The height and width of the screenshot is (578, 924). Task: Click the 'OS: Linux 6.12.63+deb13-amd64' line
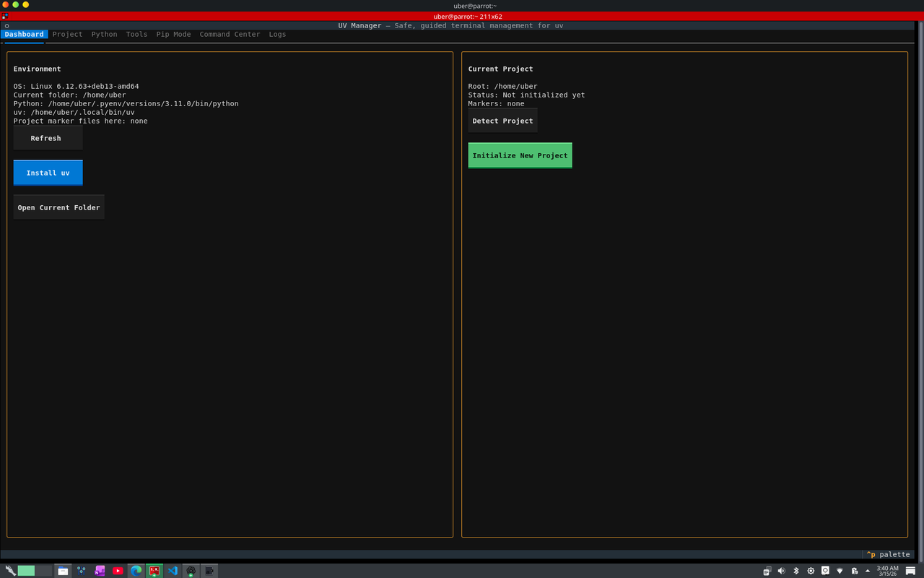(x=76, y=86)
